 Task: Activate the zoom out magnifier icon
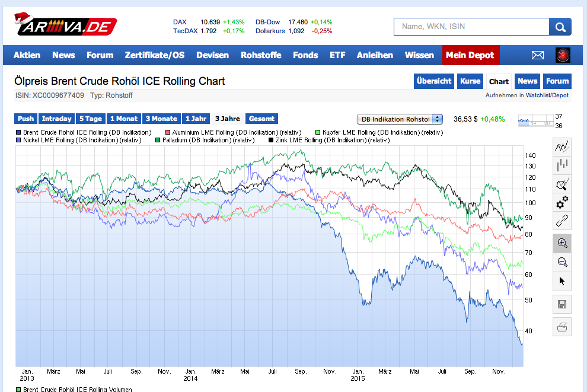pyautogui.click(x=562, y=262)
